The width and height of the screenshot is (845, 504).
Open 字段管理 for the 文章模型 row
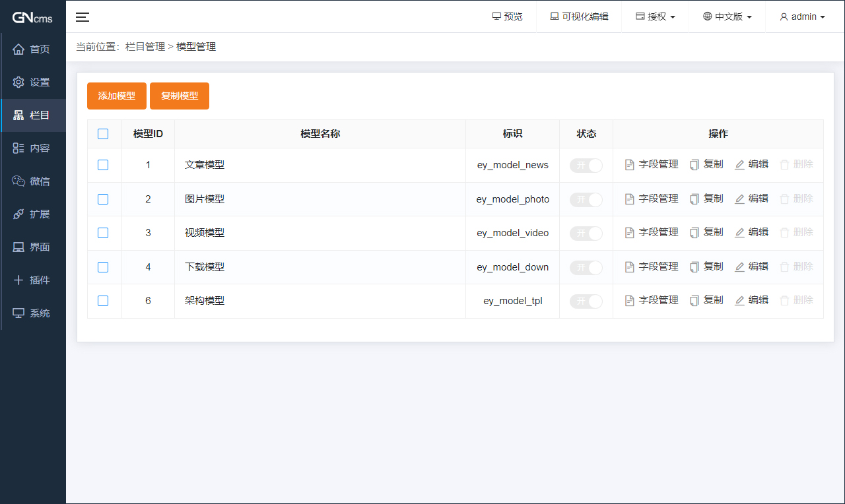tap(651, 164)
